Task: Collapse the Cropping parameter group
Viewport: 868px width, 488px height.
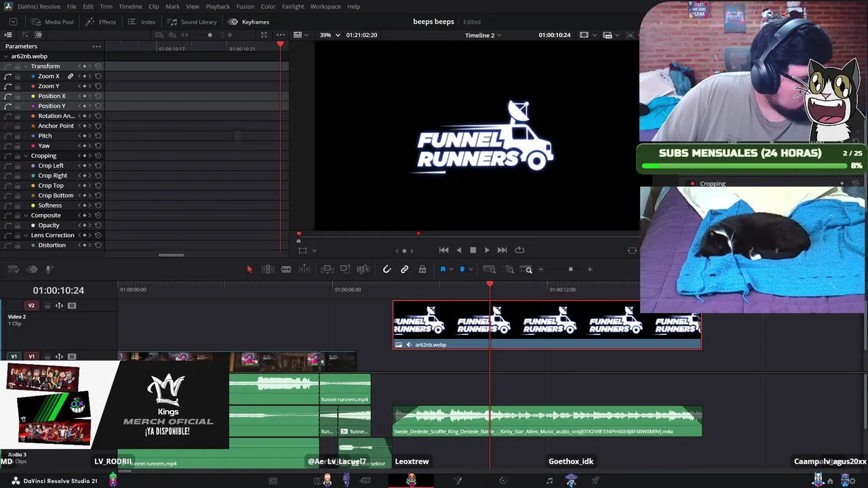Action: point(26,156)
